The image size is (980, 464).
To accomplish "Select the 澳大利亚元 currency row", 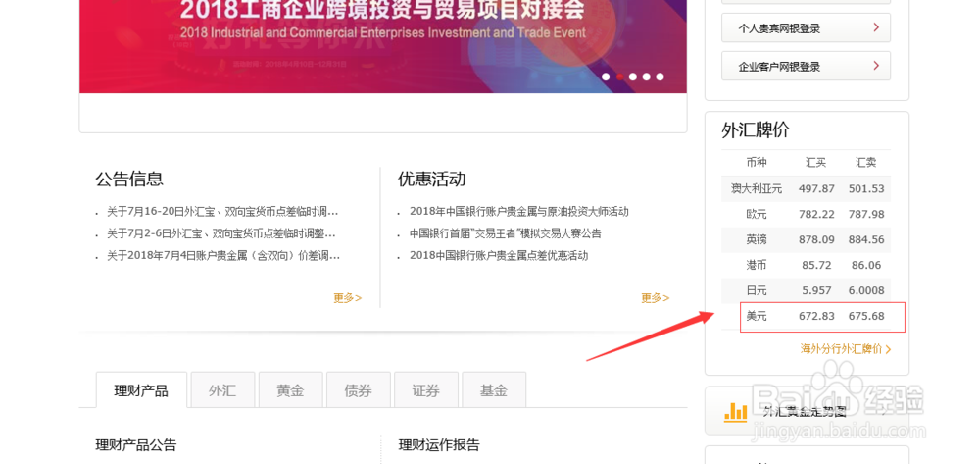I will (x=807, y=189).
